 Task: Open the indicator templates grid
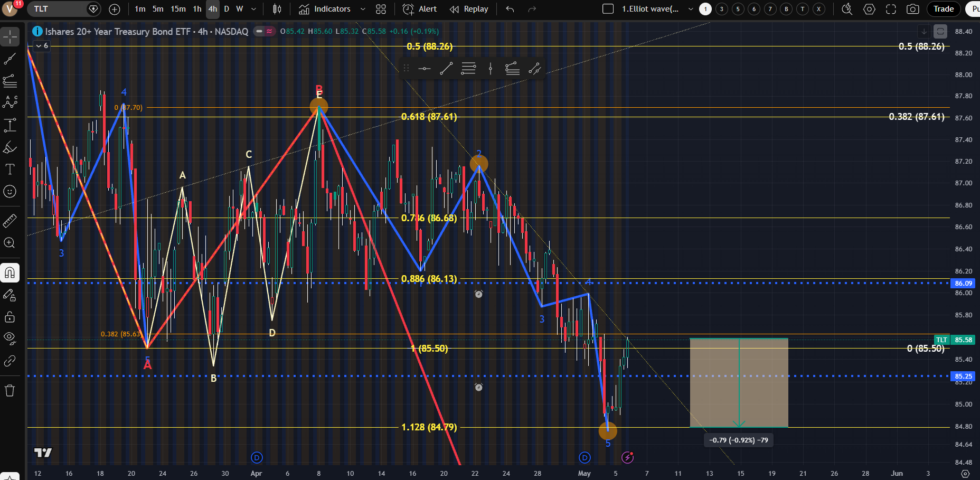coord(381,9)
